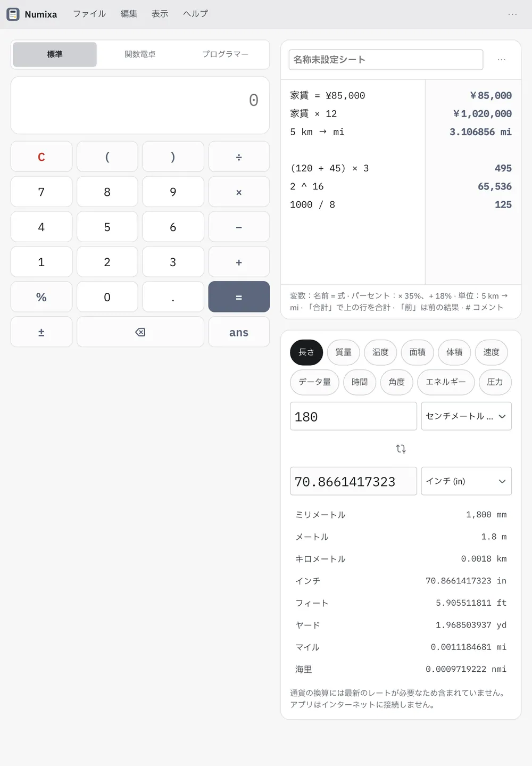532x766 pixels.
Task: Click the ans key
Action: 239,332
